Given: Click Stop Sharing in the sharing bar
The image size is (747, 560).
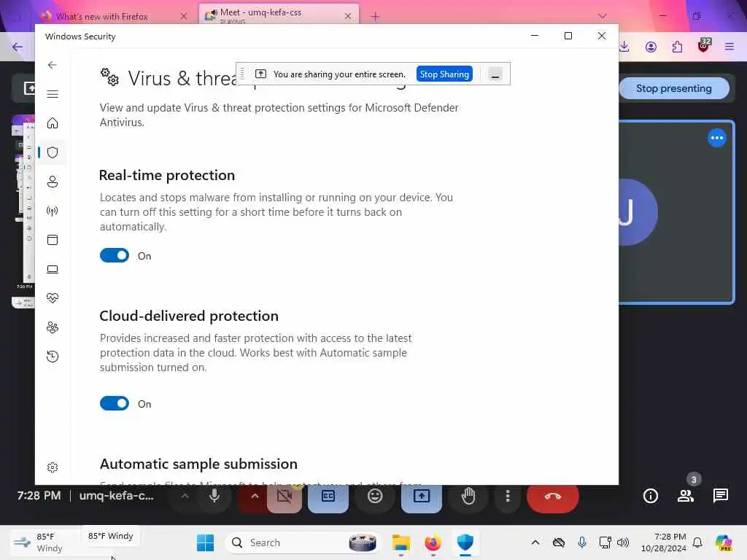Looking at the screenshot, I should [x=444, y=74].
